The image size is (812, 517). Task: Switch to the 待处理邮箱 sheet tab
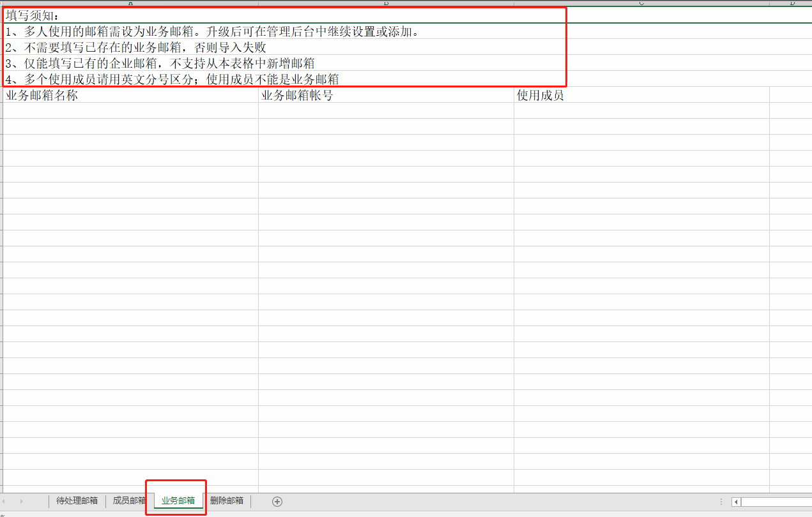point(77,501)
